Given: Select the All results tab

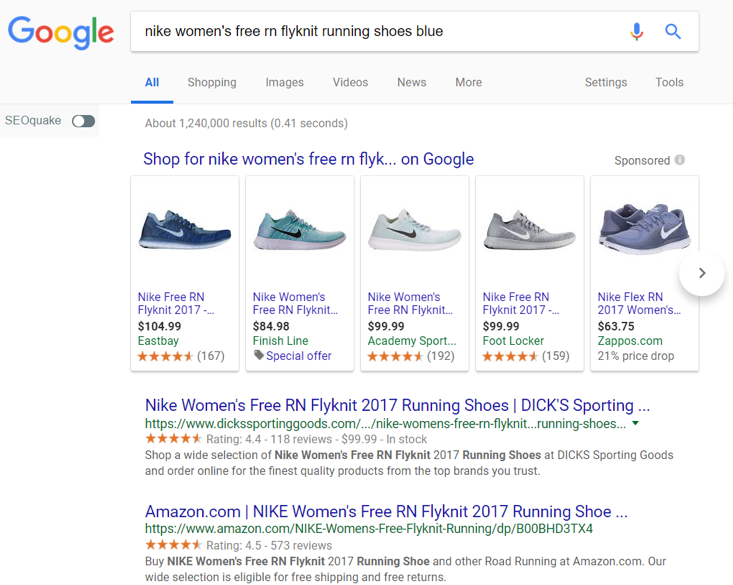Looking at the screenshot, I should tap(152, 82).
